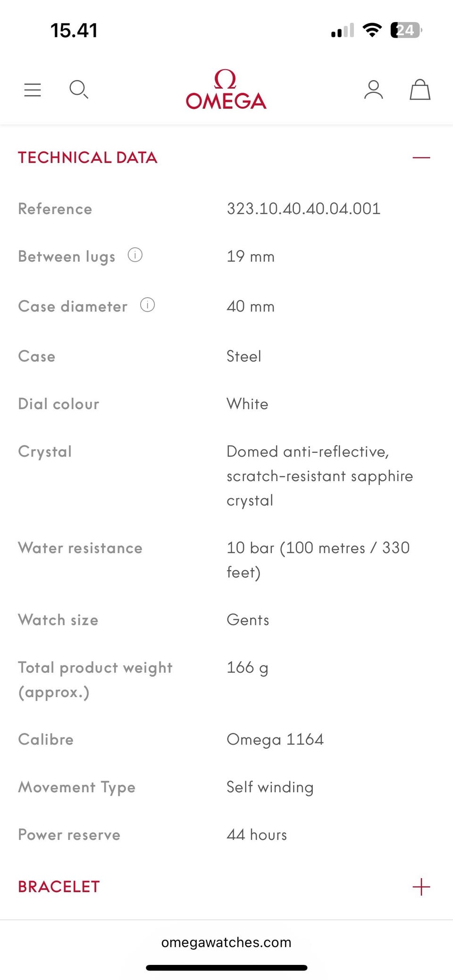Open the shopping bag

(x=419, y=90)
